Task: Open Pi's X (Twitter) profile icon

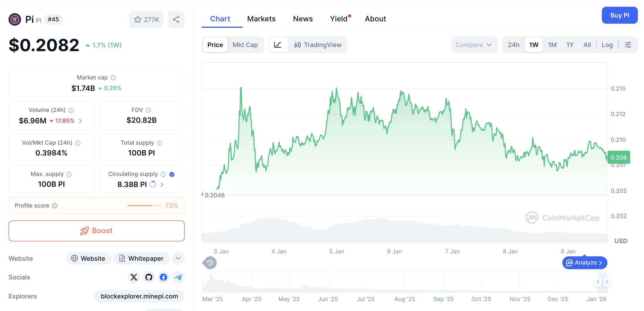Action: 134,277
